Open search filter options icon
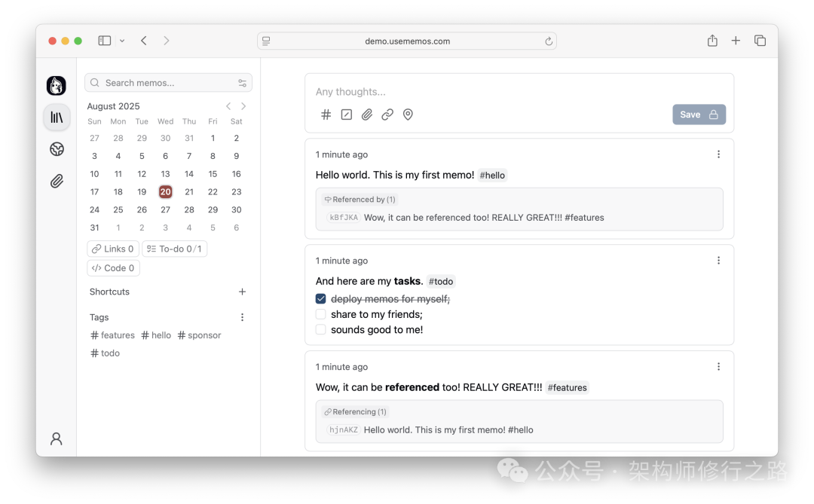Viewport: 814px width, 504px height. click(x=242, y=83)
